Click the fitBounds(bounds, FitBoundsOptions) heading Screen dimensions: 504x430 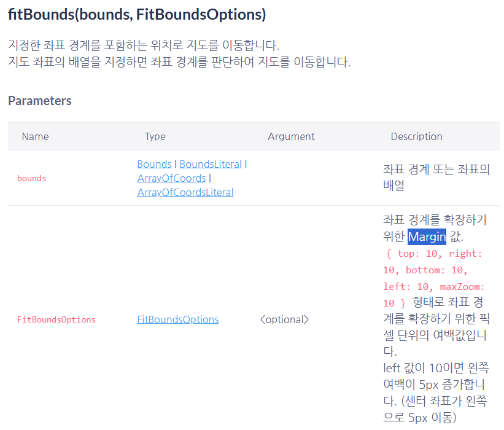137,15
